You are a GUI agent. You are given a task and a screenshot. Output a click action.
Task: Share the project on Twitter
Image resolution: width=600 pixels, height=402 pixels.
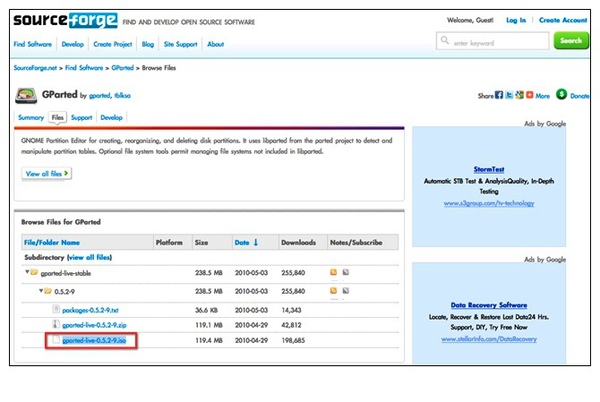(509, 95)
